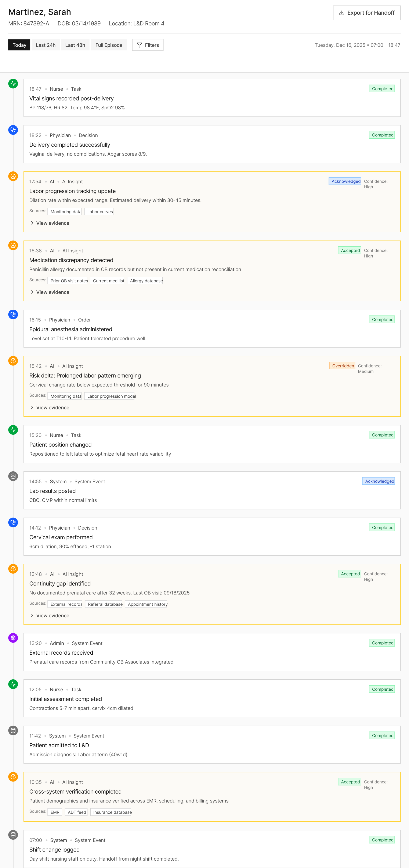409x868 pixels.
Task: Click the orange AI icon on medication discrepancy insight
Action: click(x=13, y=245)
